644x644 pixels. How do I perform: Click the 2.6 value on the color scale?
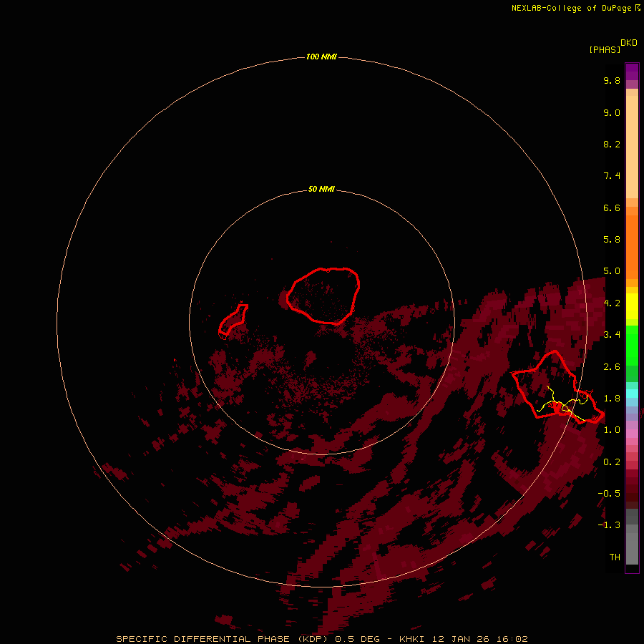[612, 367]
